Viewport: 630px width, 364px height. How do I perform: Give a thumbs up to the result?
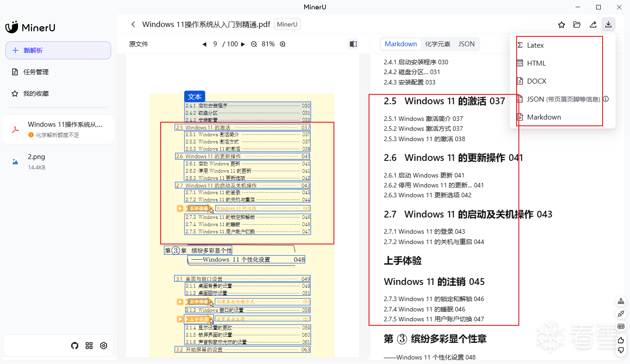pos(621,340)
